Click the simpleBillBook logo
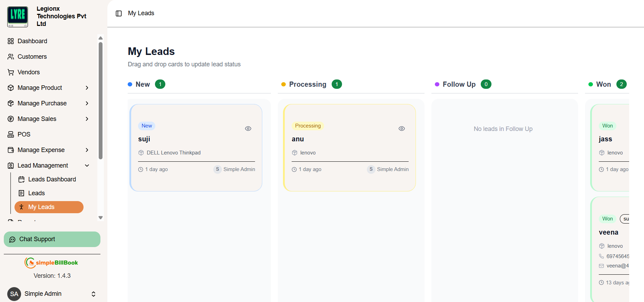Viewport: 644px width, 302px height. [51, 263]
